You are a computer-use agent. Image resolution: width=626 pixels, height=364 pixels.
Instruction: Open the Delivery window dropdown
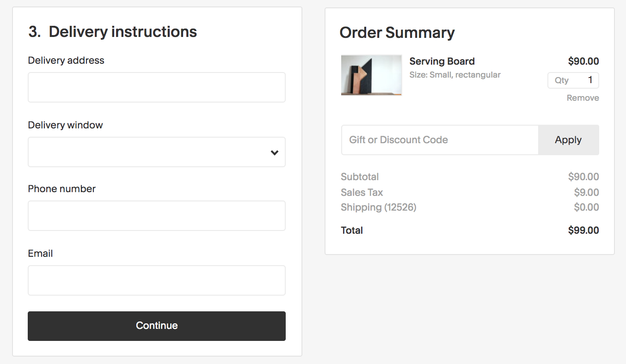(x=156, y=152)
